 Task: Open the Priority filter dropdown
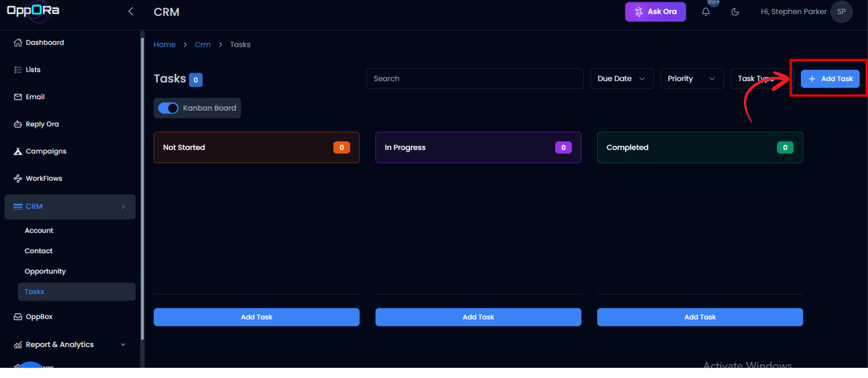point(691,78)
